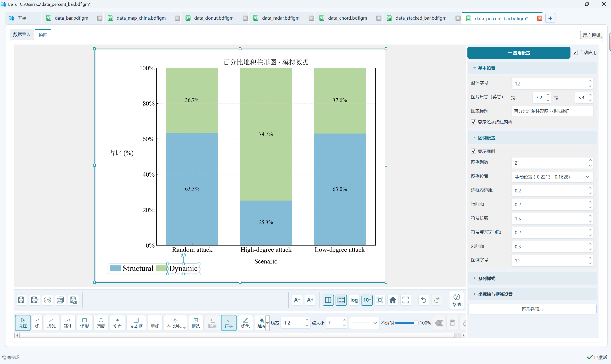
Task: Pick the 箭头 arrow drawing tool
Action: click(68, 323)
